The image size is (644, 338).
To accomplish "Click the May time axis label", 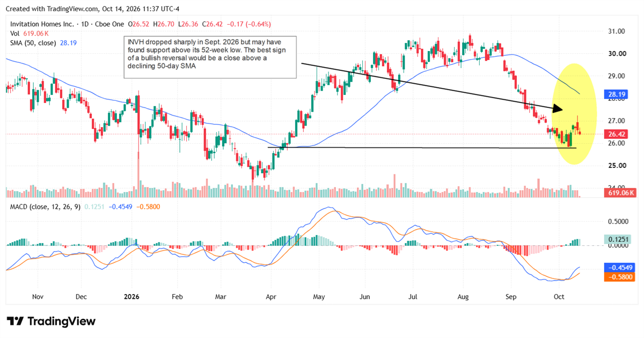I will point(319,296).
